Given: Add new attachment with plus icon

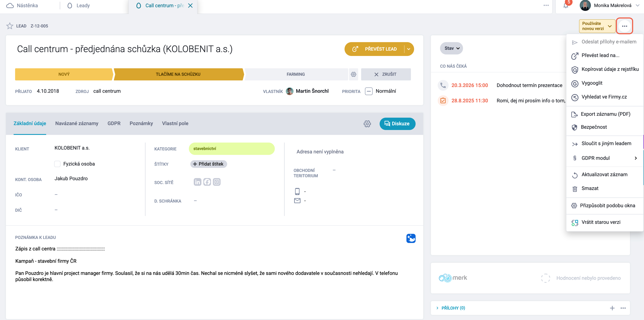Looking at the screenshot, I should pyautogui.click(x=612, y=308).
